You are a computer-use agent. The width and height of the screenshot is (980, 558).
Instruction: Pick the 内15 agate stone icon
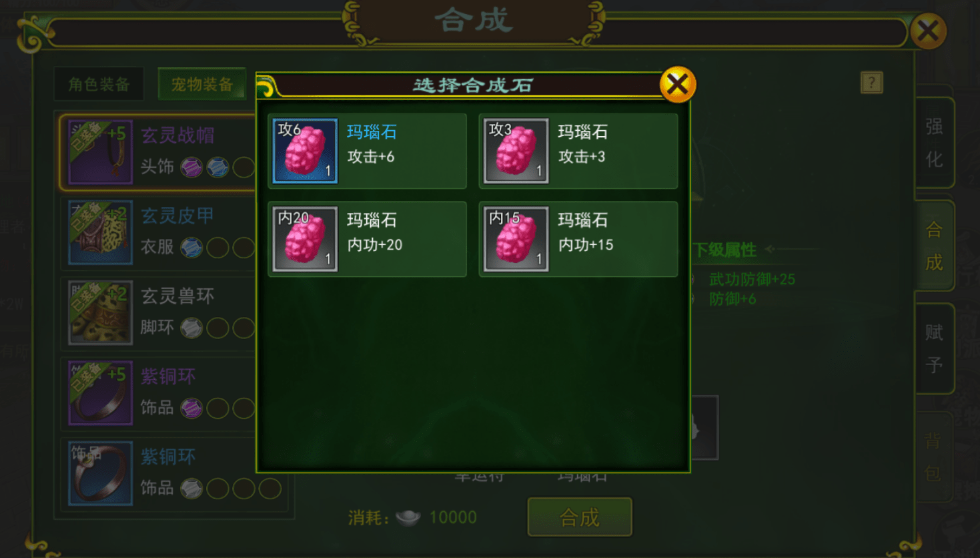click(516, 239)
